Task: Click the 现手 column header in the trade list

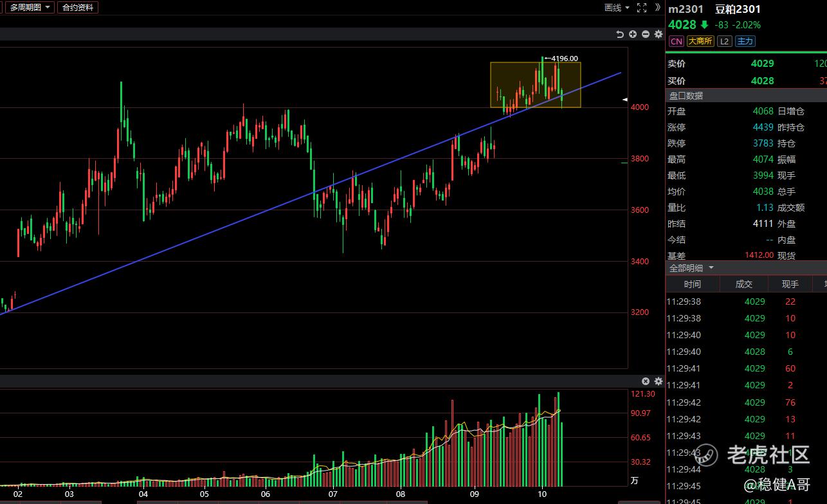Action: tap(790, 284)
